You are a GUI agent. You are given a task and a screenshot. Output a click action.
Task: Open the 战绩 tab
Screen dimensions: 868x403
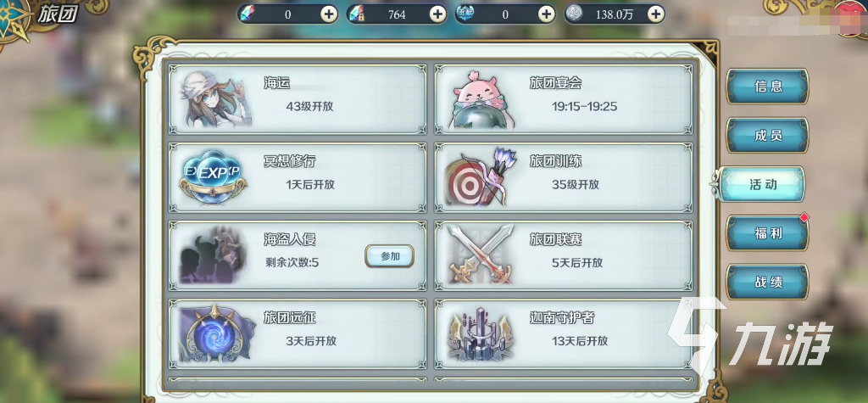[x=767, y=283]
